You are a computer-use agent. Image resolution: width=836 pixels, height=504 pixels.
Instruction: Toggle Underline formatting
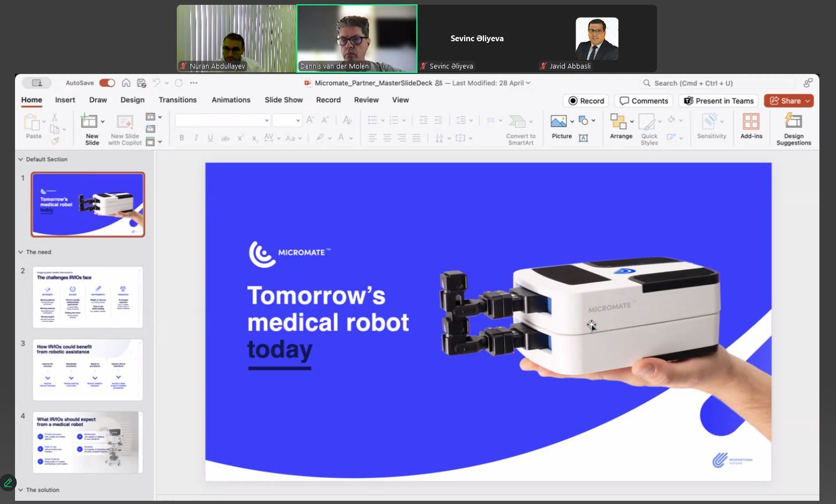pyautogui.click(x=211, y=138)
